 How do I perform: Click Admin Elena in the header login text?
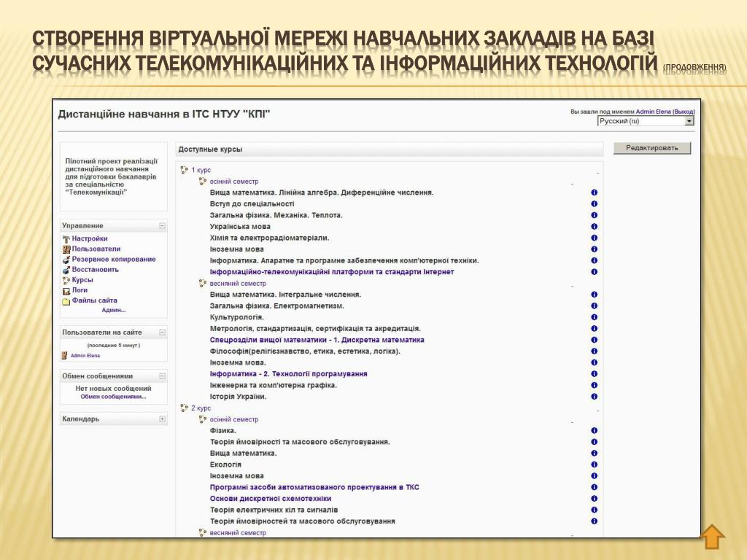[653, 112]
